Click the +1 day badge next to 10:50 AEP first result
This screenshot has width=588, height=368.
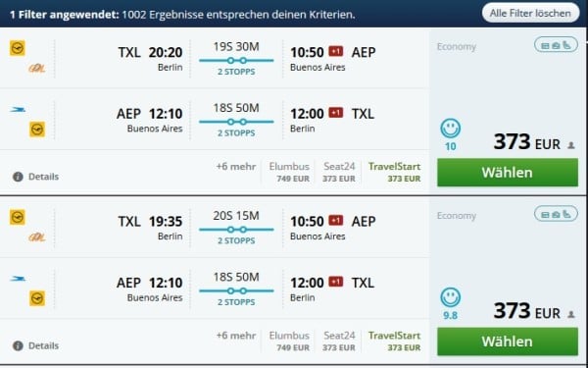click(336, 51)
